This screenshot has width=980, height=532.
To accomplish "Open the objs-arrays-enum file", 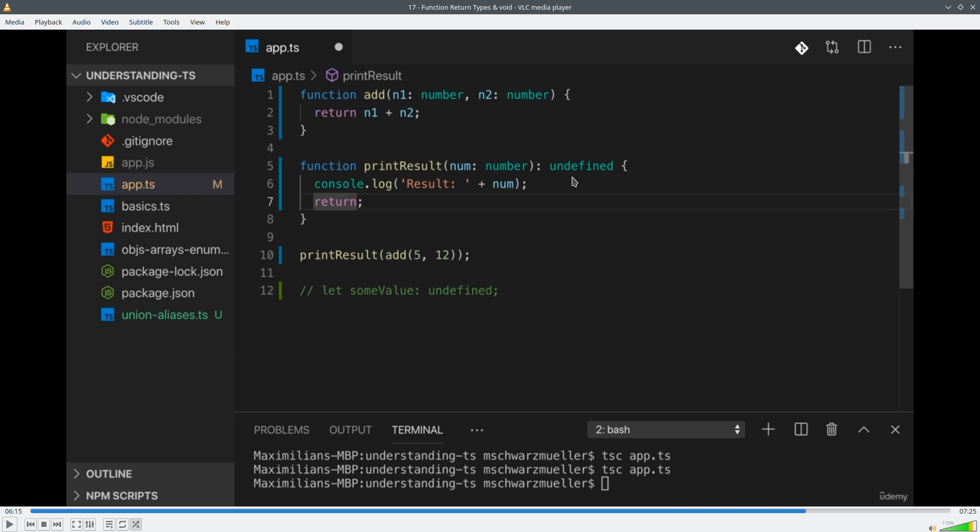I will point(151,250).
